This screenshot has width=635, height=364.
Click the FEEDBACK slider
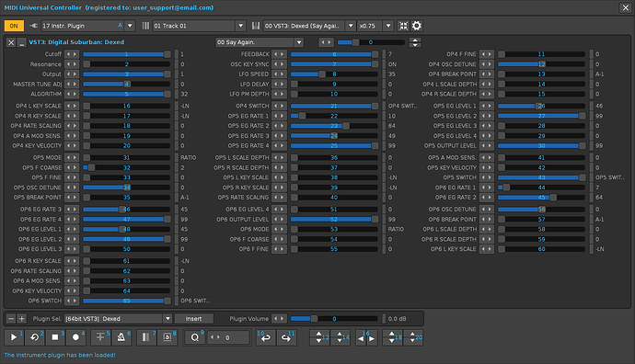334,54
